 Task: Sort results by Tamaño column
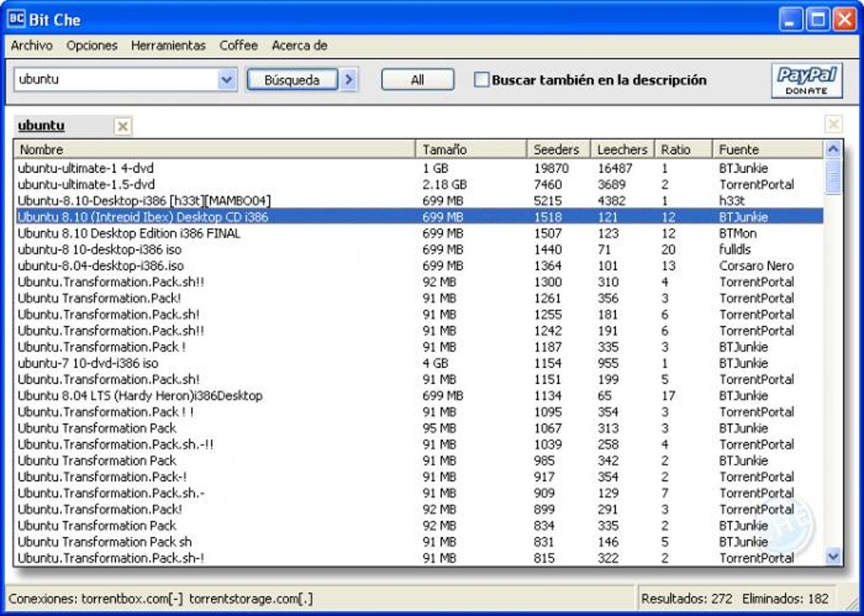471,149
